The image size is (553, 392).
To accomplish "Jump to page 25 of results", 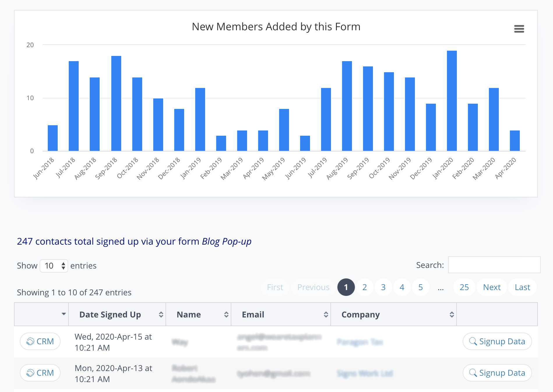I will point(464,287).
